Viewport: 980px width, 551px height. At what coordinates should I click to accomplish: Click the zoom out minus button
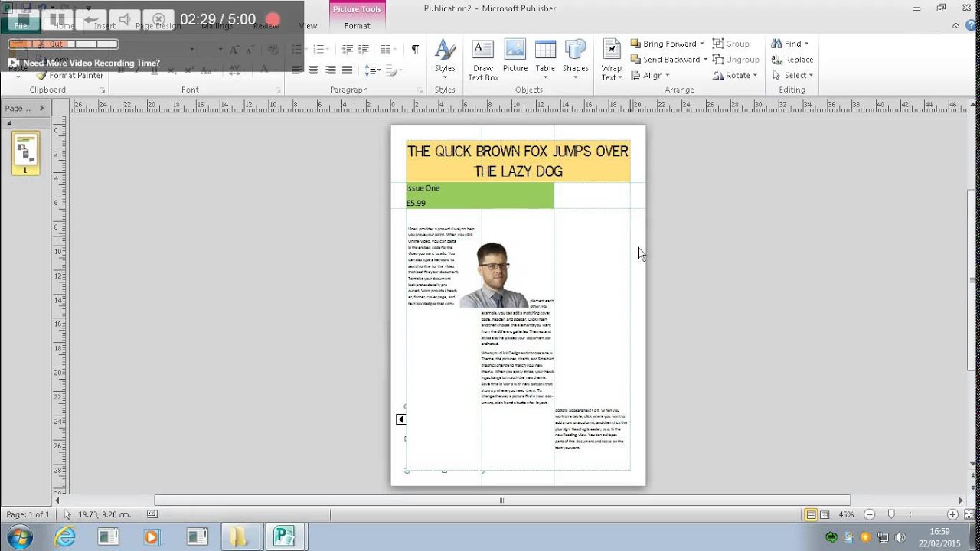point(869,514)
